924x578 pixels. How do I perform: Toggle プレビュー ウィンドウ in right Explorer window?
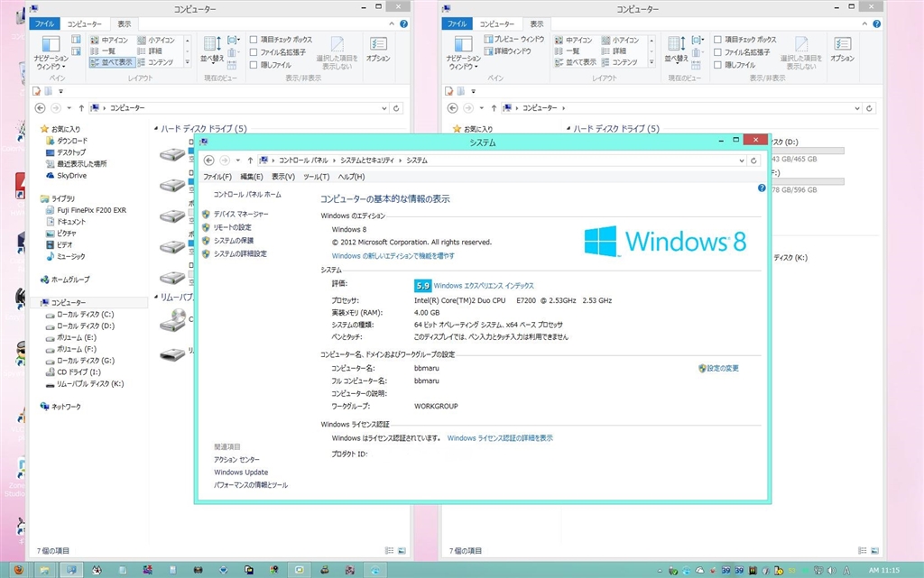pos(513,39)
